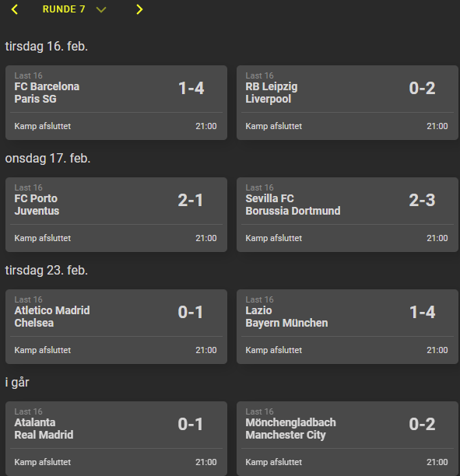
Task: Click the 2-1 score of Porto match
Action: pyautogui.click(x=191, y=201)
